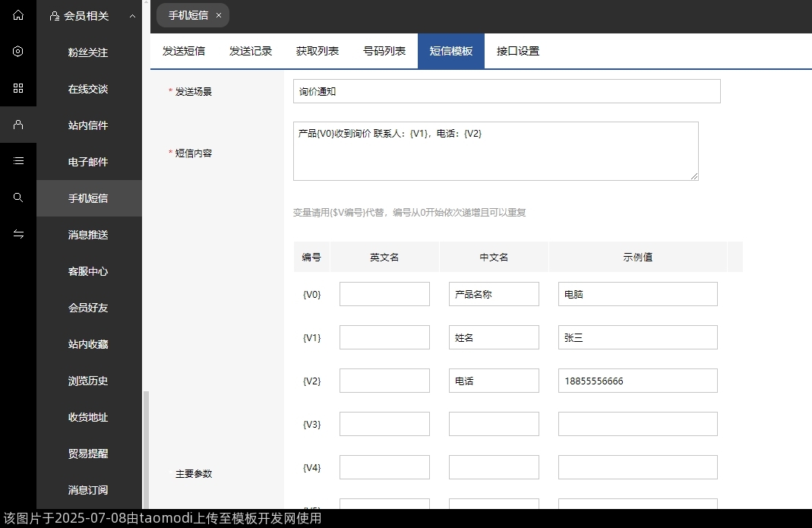Close the 手机短信 tab
The image size is (812, 528).
pyautogui.click(x=218, y=14)
